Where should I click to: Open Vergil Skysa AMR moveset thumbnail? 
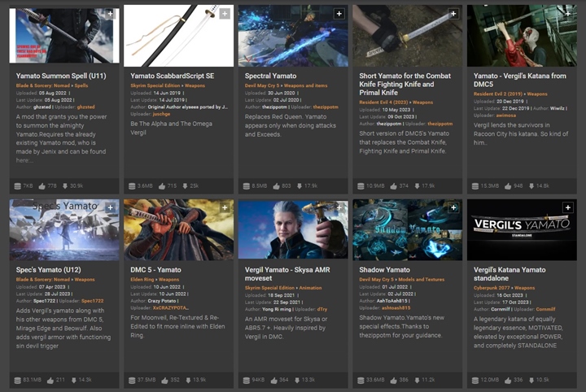click(x=293, y=229)
